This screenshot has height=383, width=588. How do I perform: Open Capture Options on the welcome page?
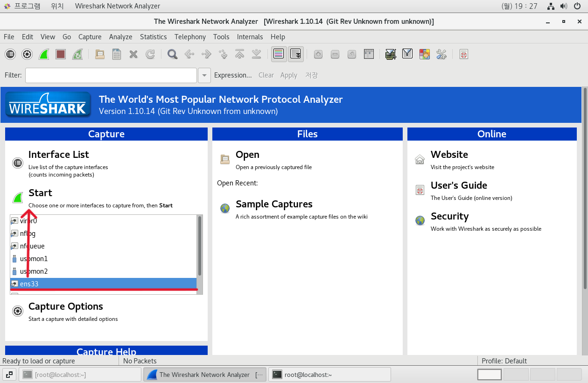[65, 306]
